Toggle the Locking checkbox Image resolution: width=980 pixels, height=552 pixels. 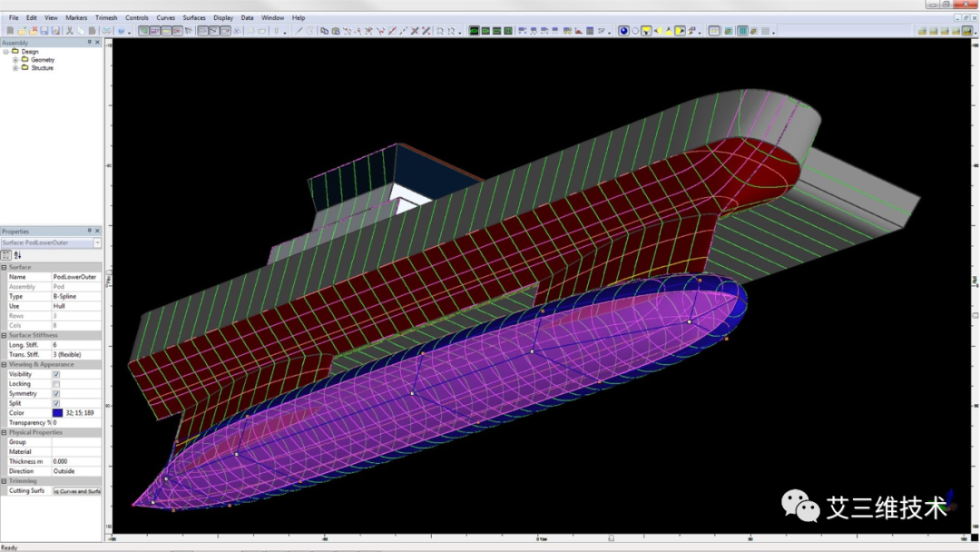point(56,384)
